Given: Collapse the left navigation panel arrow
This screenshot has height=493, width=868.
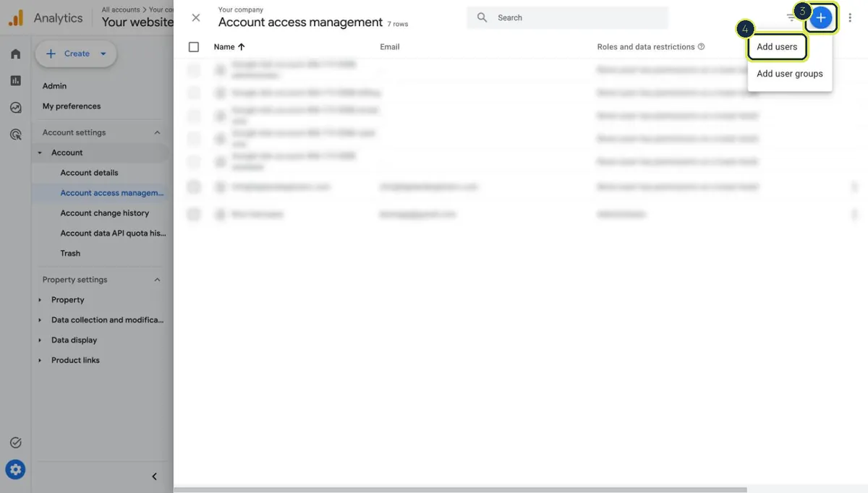Looking at the screenshot, I should click(154, 476).
